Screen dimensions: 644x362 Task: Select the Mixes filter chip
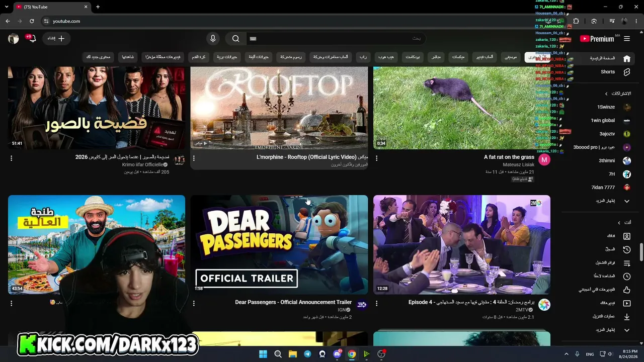tap(458, 57)
